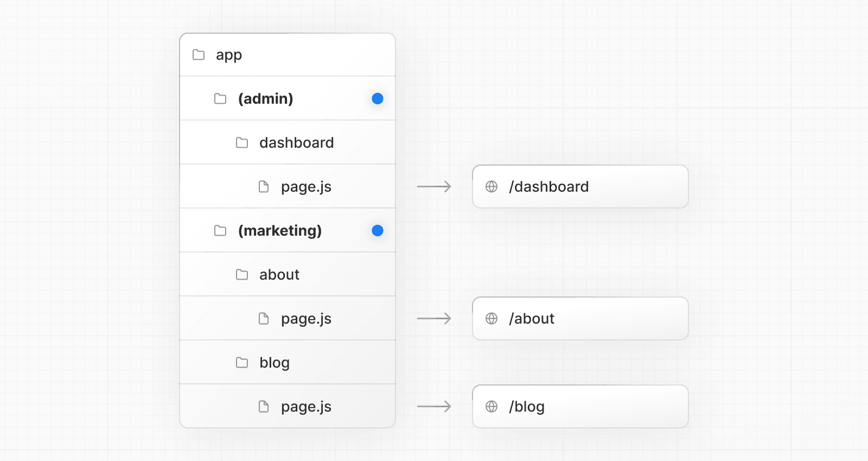The image size is (868, 461).
Task: Click the blue dot next to (admin)
Action: coord(378,99)
